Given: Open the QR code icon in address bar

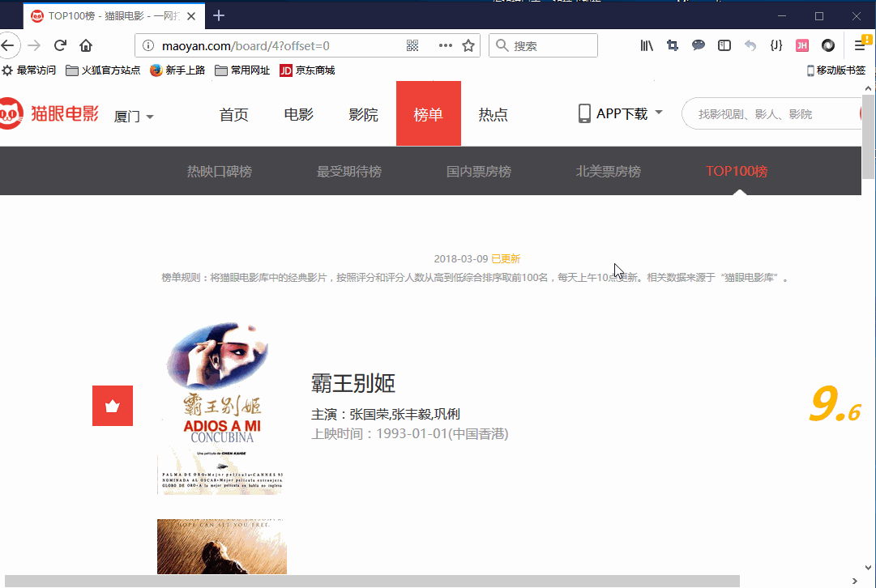Looking at the screenshot, I should click(x=412, y=46).
